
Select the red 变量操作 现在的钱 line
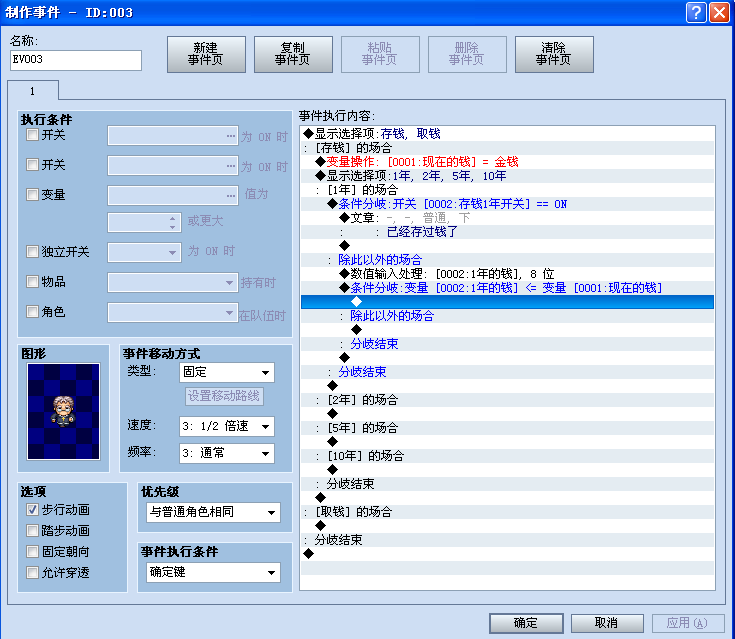click(x=508, y=162)
